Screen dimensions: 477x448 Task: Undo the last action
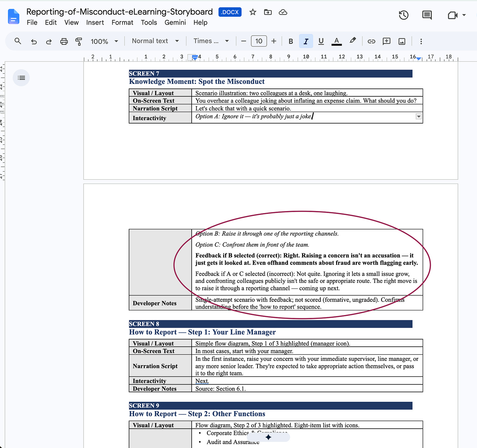(34, 41)
